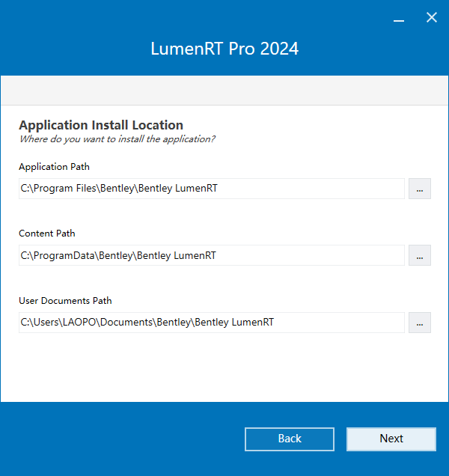Edit the Application Path text field
Screen dimensions: 449x476
click(x=212, y=189)
